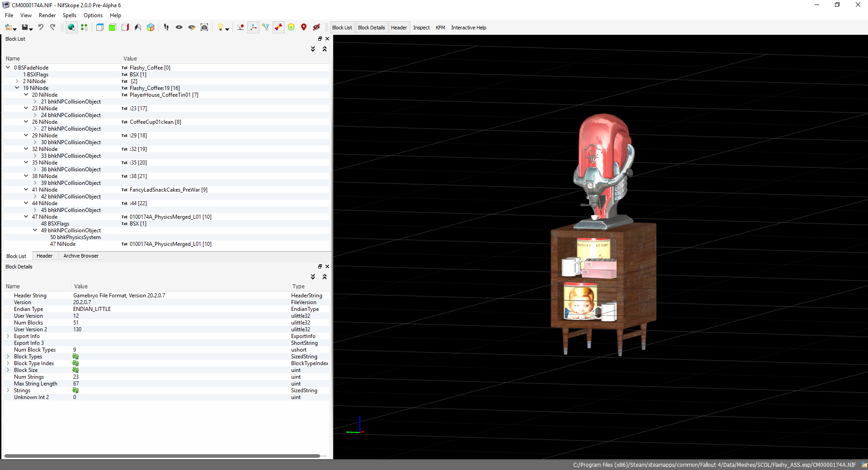Open the View menu

coord(26,15)
